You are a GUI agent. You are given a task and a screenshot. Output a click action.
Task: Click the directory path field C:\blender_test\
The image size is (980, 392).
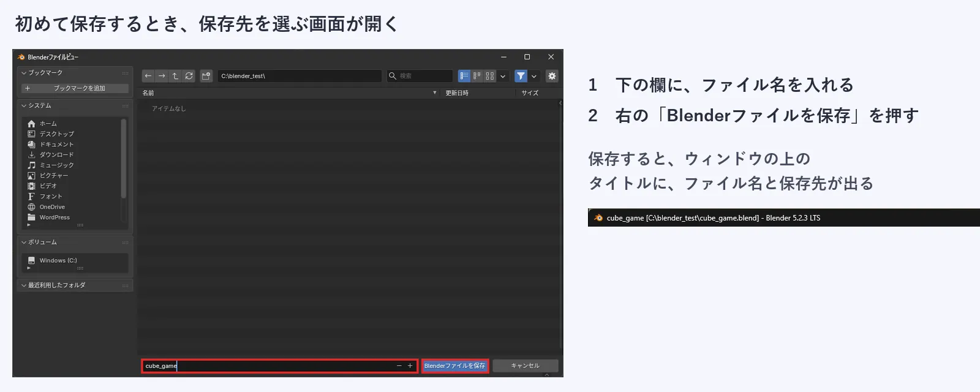pyautogui.click(x=300, y=76)
